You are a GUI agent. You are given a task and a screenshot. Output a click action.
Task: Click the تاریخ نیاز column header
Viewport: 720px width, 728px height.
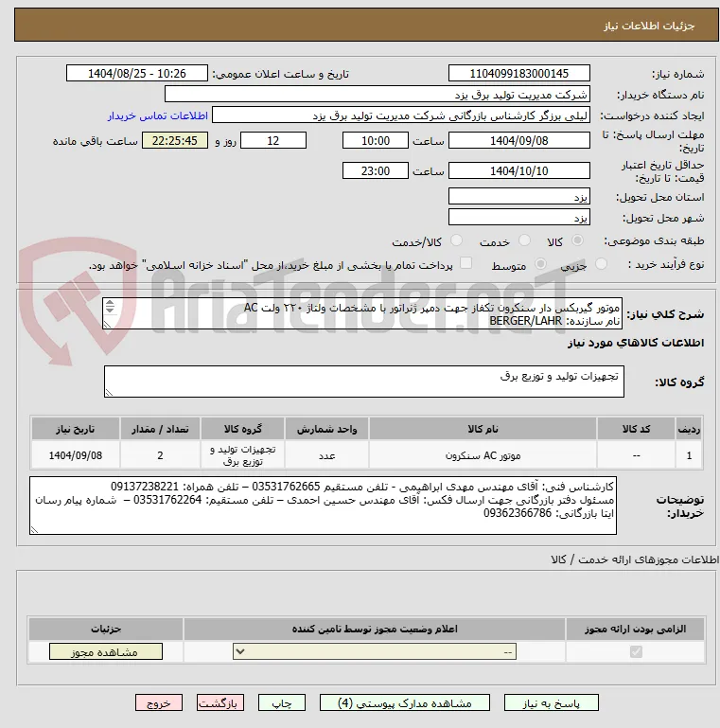(76, 429)
